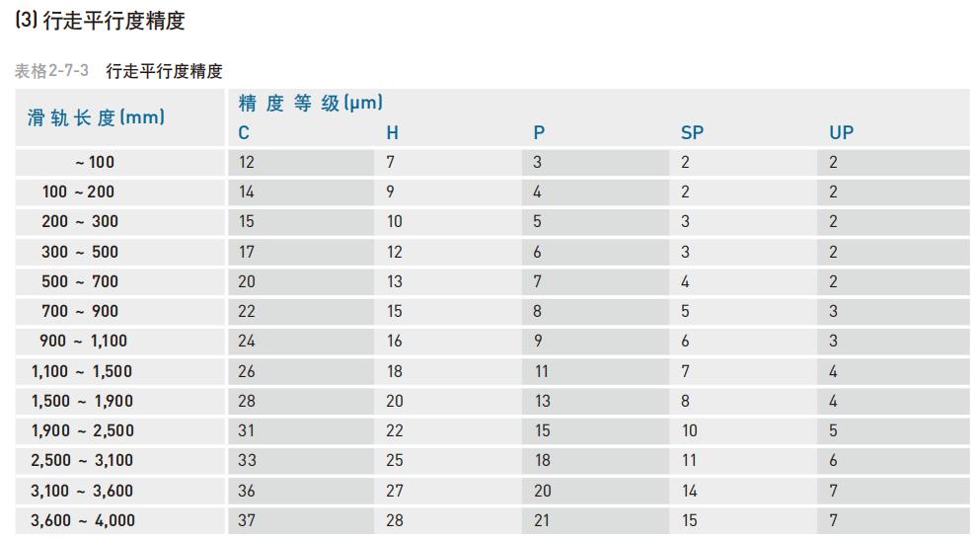The image size is (980, 539).
Task: Select H-grade value 25 for 2,500 ~ 3,100
Action: [395, 460]
